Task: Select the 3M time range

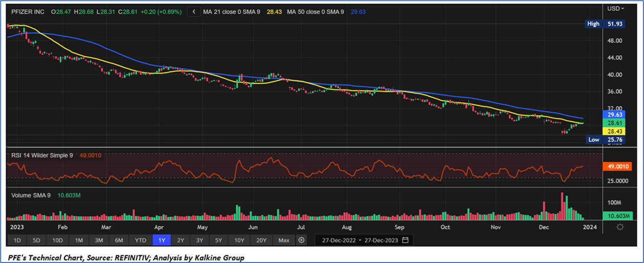Action: coord(99,240)
